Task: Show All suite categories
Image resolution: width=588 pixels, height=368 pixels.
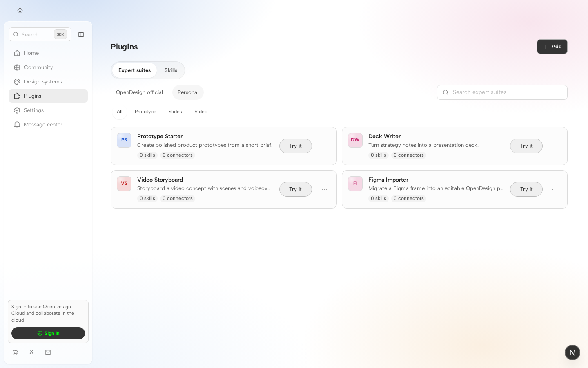Action: (x=119, y=112)
